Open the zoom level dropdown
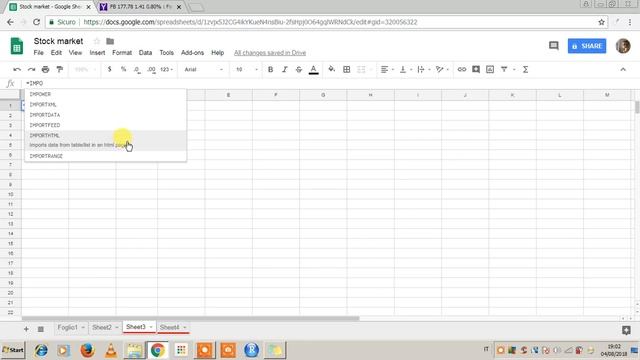The width and height of the screenshot is (640, 360). (85, 69)
